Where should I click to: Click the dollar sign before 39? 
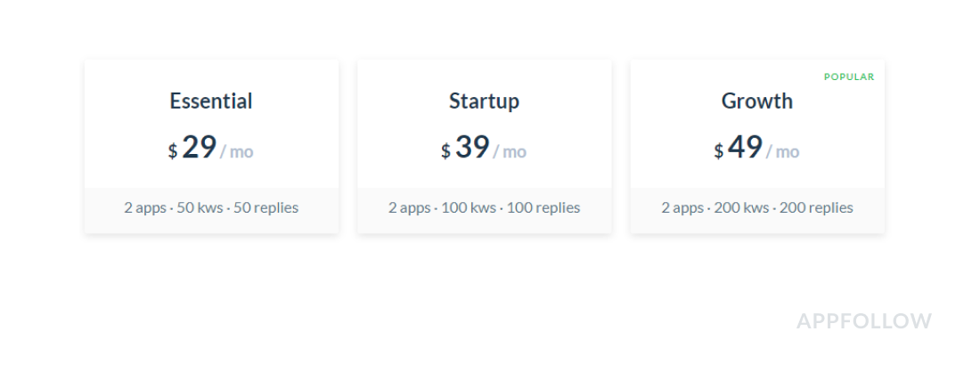445,152
